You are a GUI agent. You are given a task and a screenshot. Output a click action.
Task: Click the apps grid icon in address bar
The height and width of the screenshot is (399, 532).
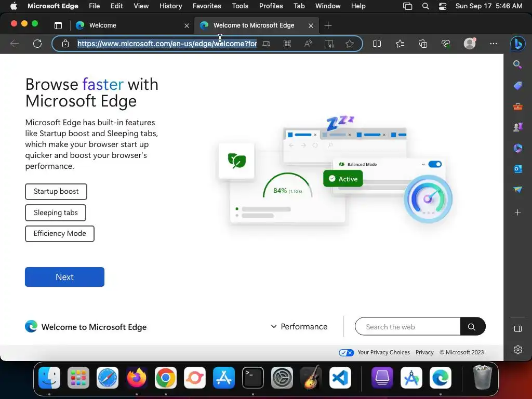[x=287, y=44]
